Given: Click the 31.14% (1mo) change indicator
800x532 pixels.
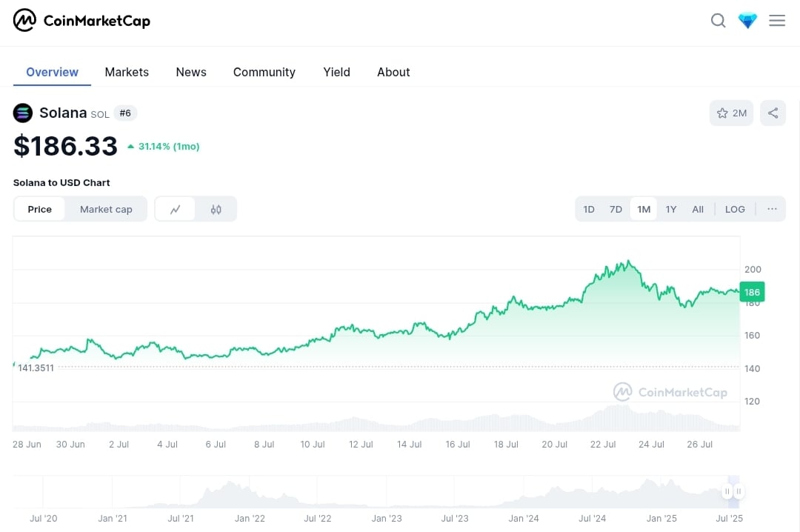Looking at the screenshot, I should coord(164,147).
